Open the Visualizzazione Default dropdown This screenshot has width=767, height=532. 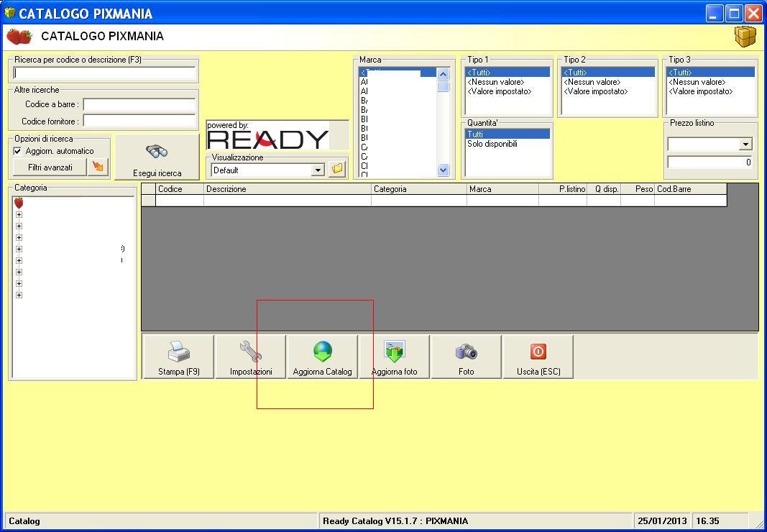coord(318,170)
